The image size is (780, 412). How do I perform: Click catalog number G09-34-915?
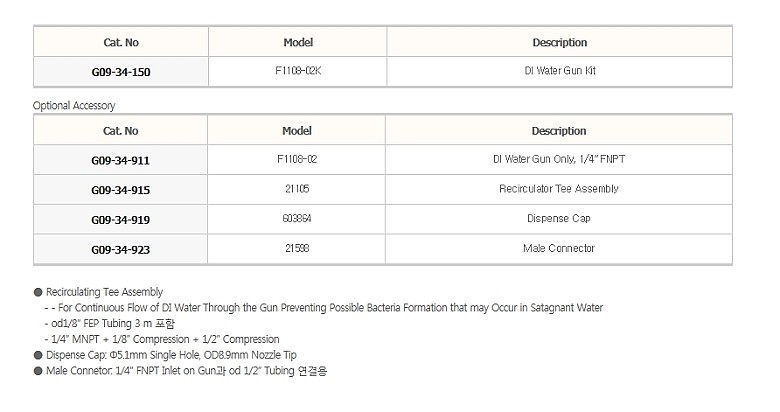pyautogui.click(x=120, y=190)
